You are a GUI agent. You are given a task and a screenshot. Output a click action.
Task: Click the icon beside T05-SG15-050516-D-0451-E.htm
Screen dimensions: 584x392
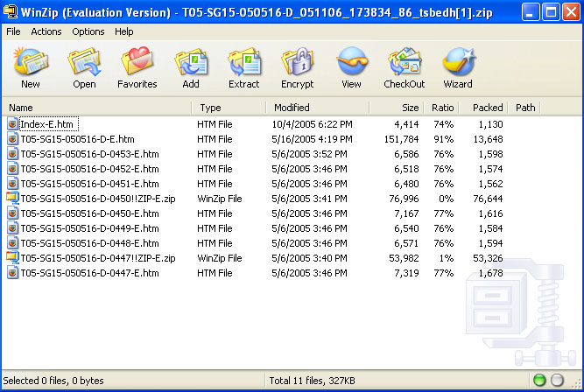pyautogui.click(x=12, y=184)
